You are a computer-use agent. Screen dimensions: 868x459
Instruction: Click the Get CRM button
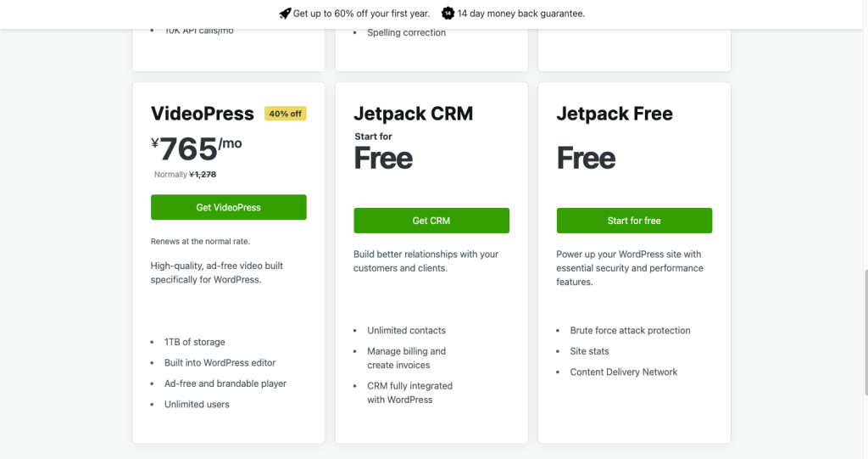431,221
